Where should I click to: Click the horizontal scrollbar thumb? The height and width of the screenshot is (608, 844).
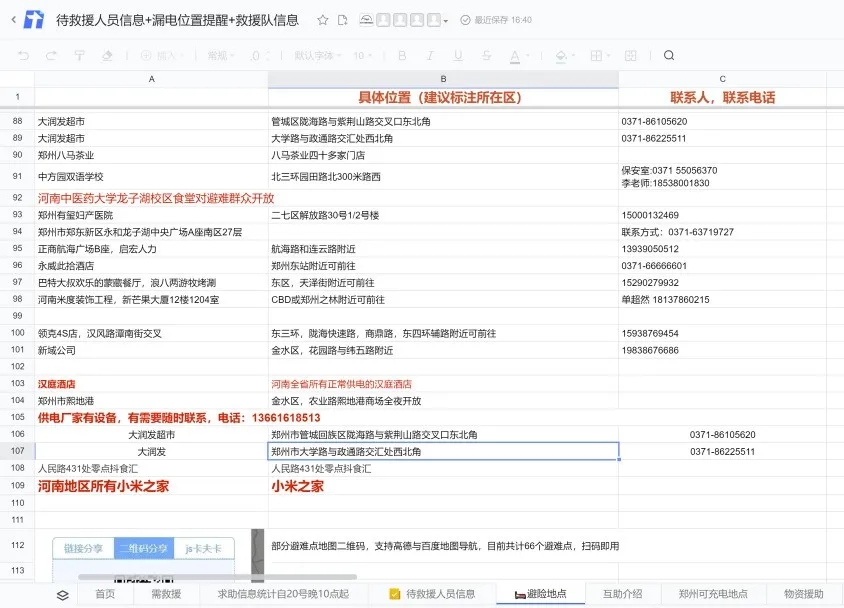pyautogui.click(x=217, y=577)
